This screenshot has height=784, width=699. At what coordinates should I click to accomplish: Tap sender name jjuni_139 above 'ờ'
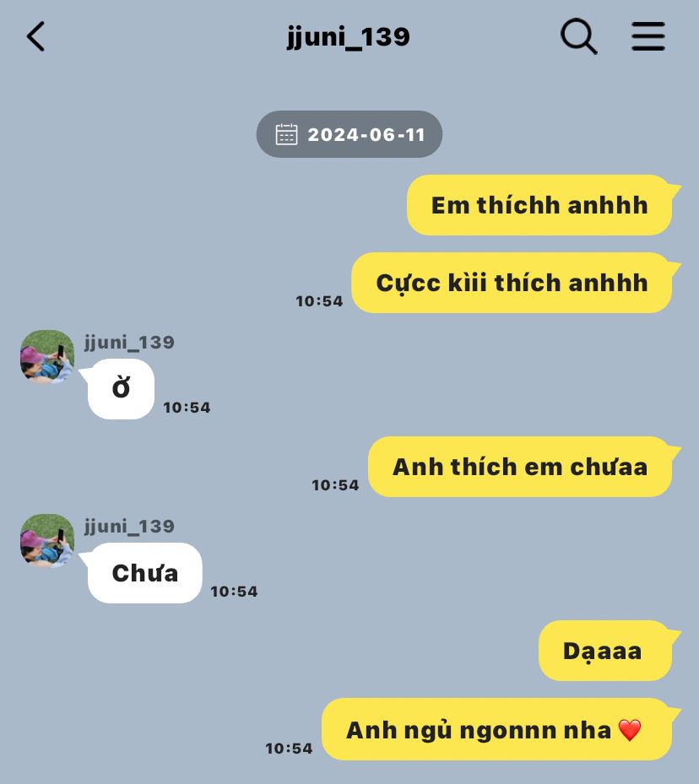[x=129, y=343]
